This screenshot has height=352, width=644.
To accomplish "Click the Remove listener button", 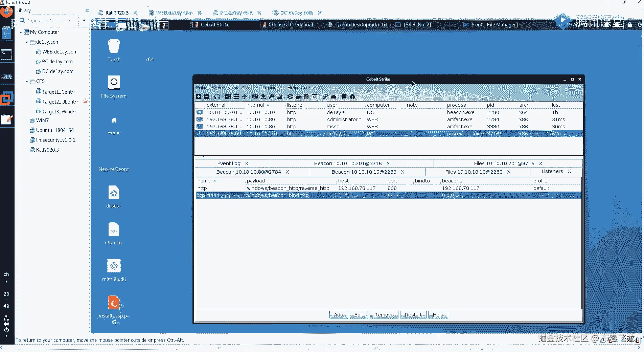I will (x=384, y=315).
